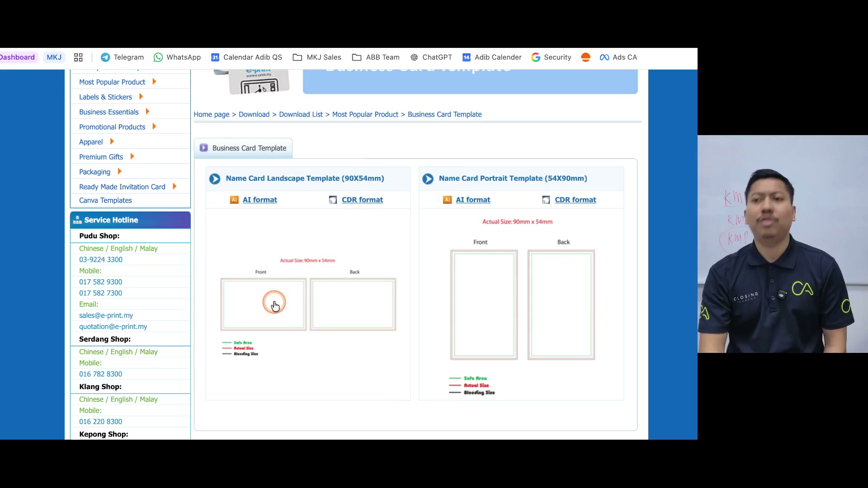Open the ABB Team bookmark folder

[x=376, y=57]
